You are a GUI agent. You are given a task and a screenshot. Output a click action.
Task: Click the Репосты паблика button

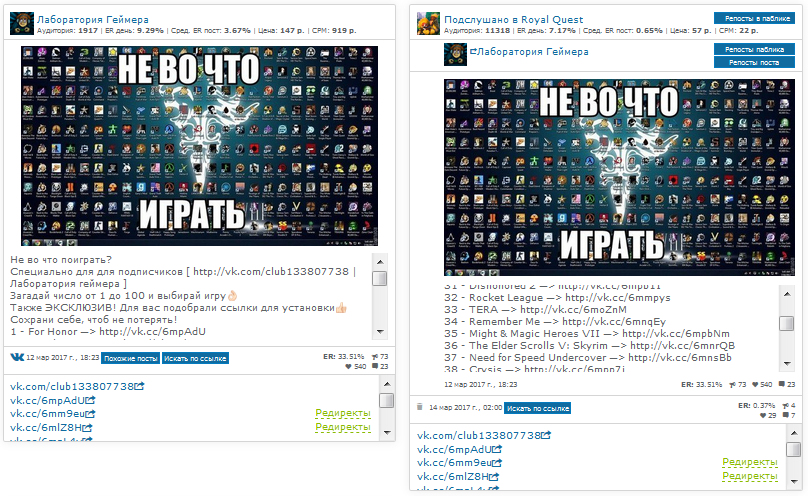coord(754,49)
